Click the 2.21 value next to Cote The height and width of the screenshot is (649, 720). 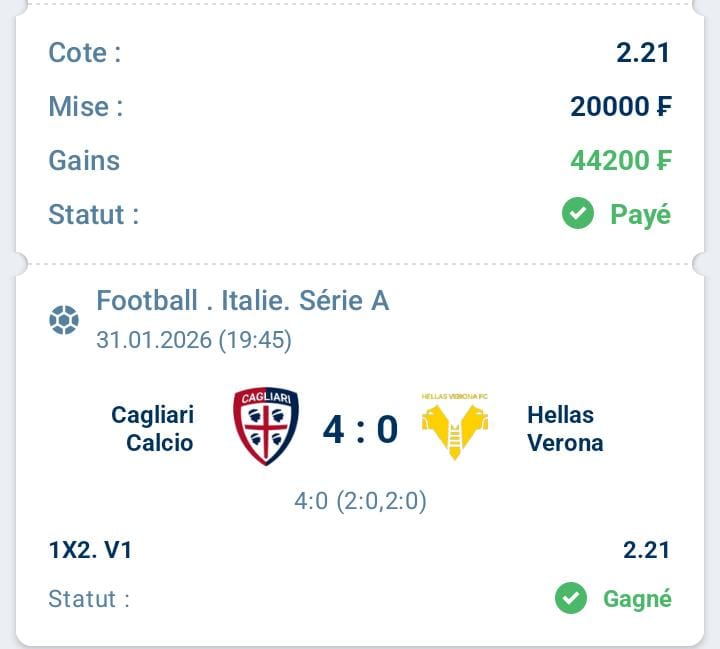tap(643, 53)
